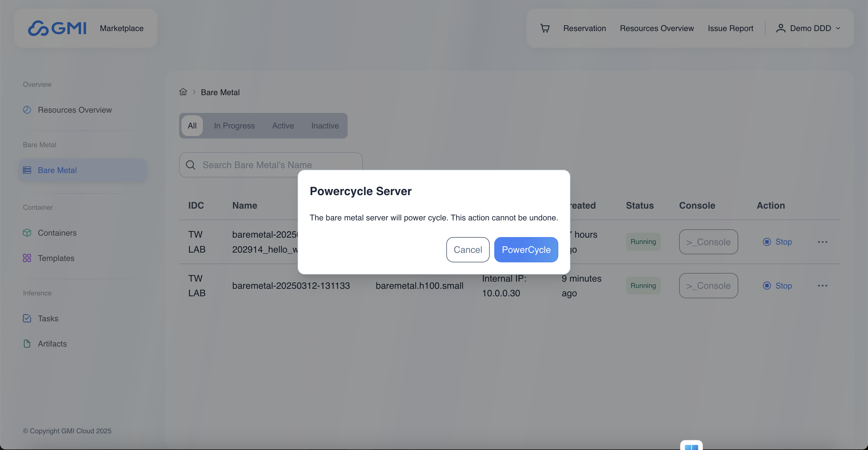Open Console for the first server
This screenshot has height=450, width=868.
(x=708, y=242)
